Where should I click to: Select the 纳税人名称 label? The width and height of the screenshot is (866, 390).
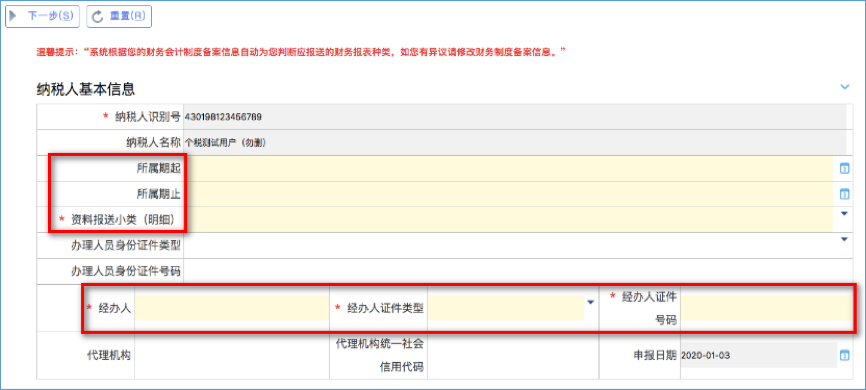click(x=153, y=143)
